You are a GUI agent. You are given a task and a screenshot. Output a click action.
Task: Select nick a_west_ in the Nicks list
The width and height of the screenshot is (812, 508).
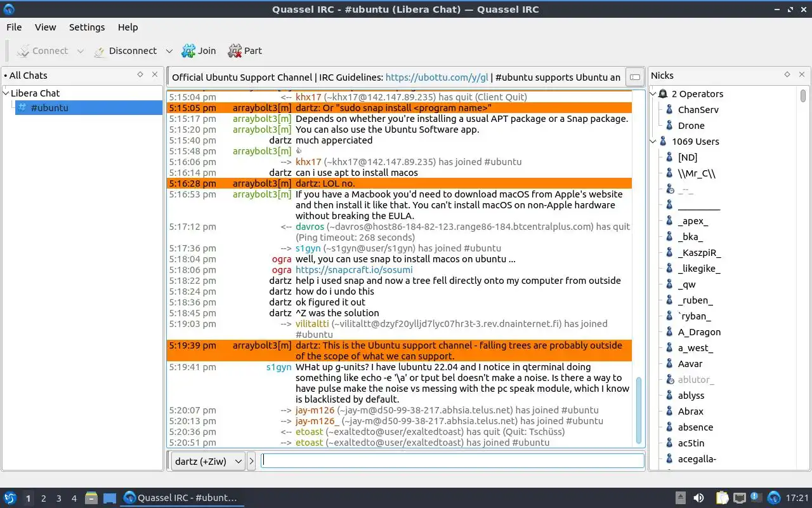695,347
